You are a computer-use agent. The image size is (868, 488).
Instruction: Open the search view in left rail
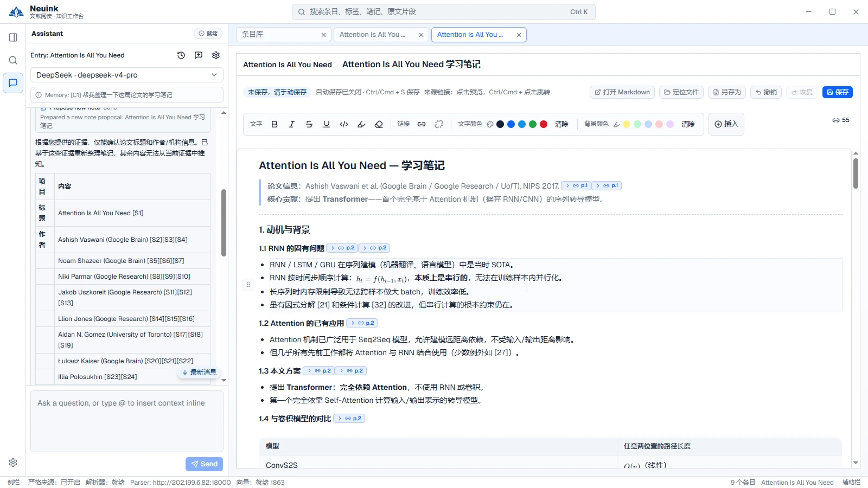(x=13, y=60)
